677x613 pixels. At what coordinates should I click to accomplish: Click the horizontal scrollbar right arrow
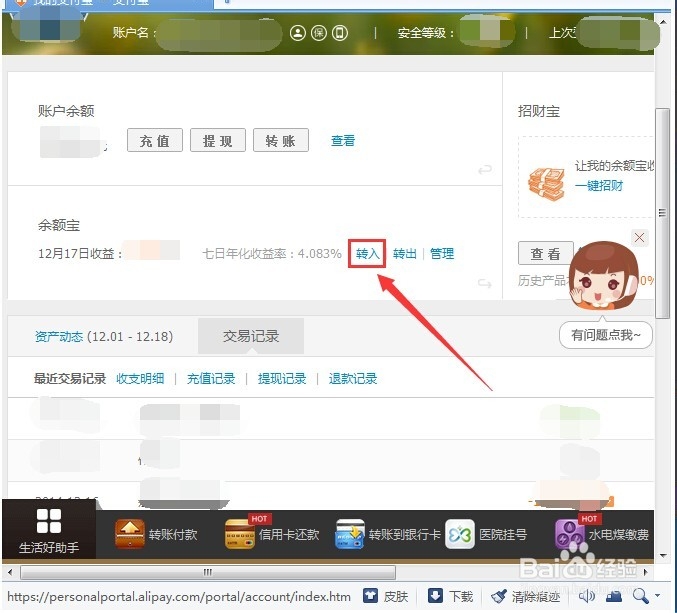pos(645,572)
